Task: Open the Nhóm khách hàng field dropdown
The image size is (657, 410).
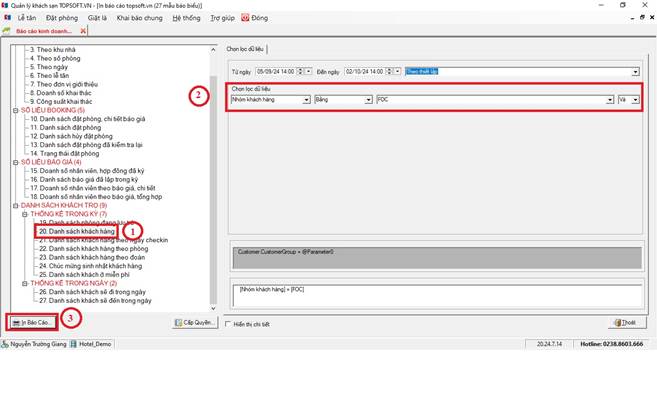Action: pos(307,100)
